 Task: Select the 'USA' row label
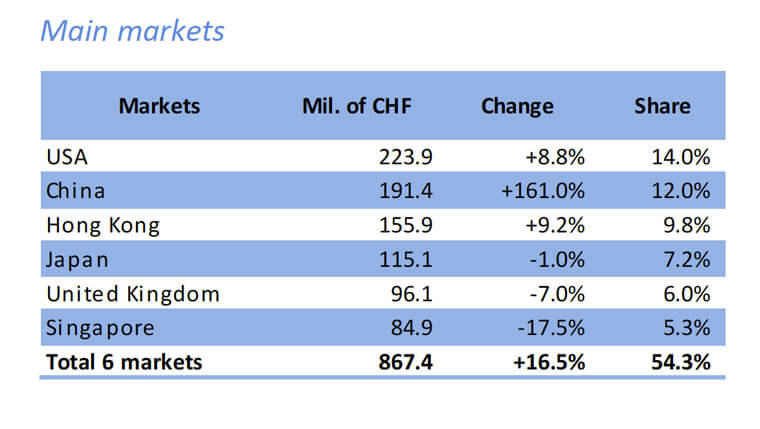point(68,157)
